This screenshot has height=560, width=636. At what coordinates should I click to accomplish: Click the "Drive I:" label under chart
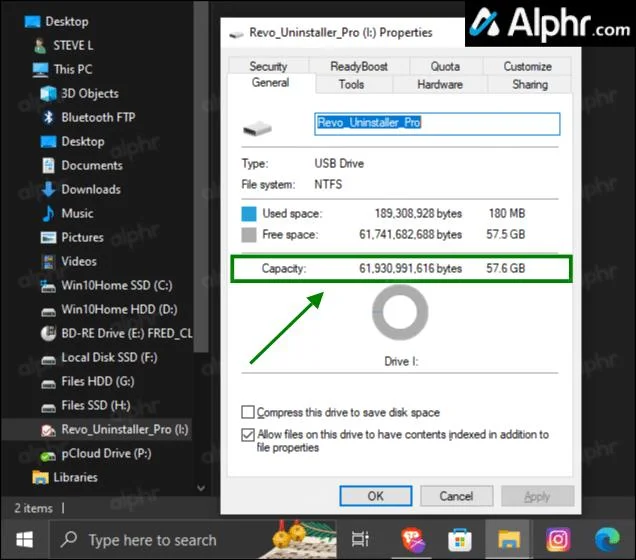pyautogui.click(x=401, y=361)
